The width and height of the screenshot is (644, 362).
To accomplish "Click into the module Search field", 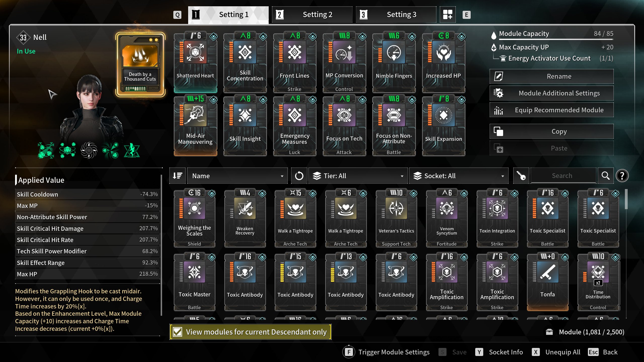I will coord(563,176).
